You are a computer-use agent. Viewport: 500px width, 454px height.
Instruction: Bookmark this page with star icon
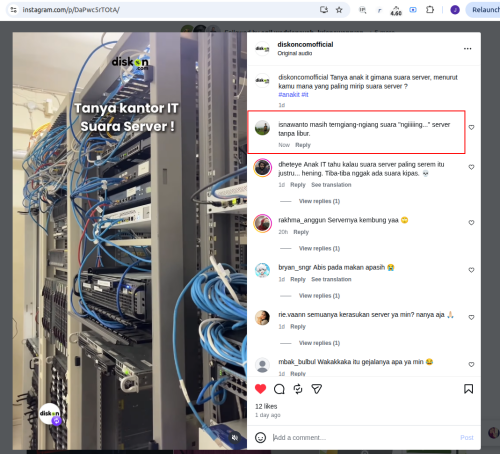point(339,10)
